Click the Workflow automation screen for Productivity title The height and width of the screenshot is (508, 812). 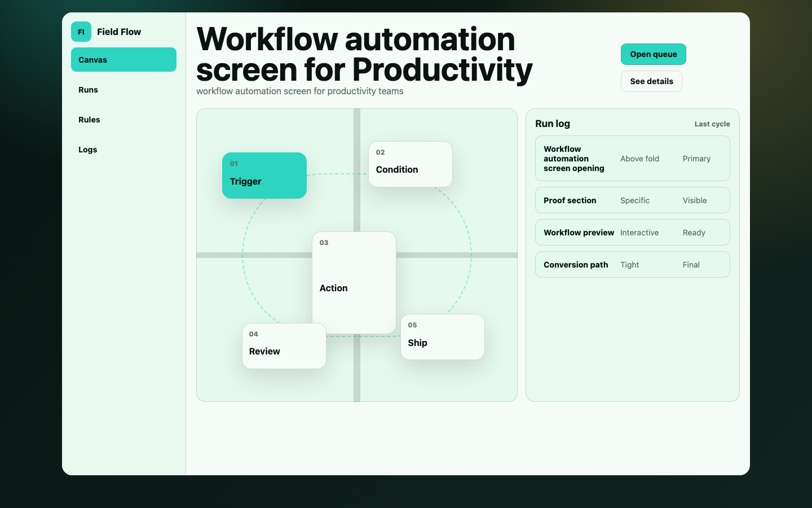click(364, 55)
